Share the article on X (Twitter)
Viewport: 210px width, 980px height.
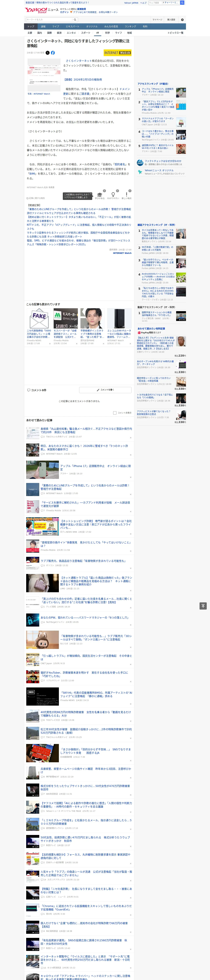(x=48, y=53)
